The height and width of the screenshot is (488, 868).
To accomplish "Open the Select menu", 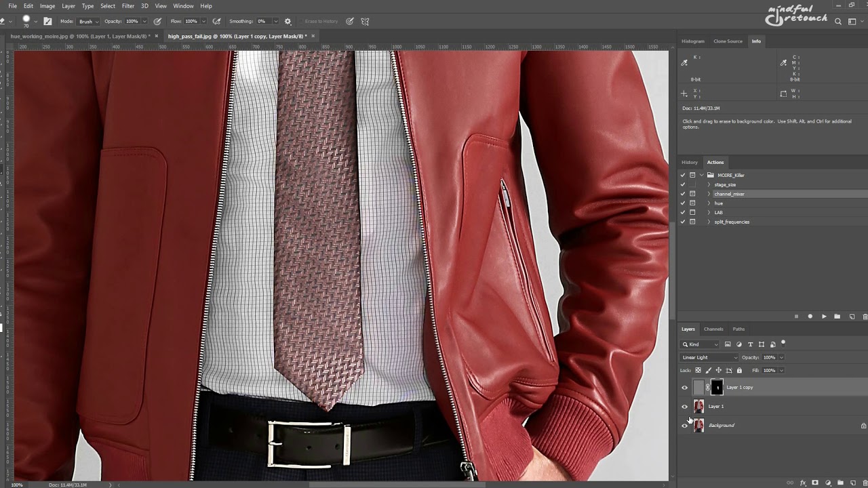I will [108, 6].
